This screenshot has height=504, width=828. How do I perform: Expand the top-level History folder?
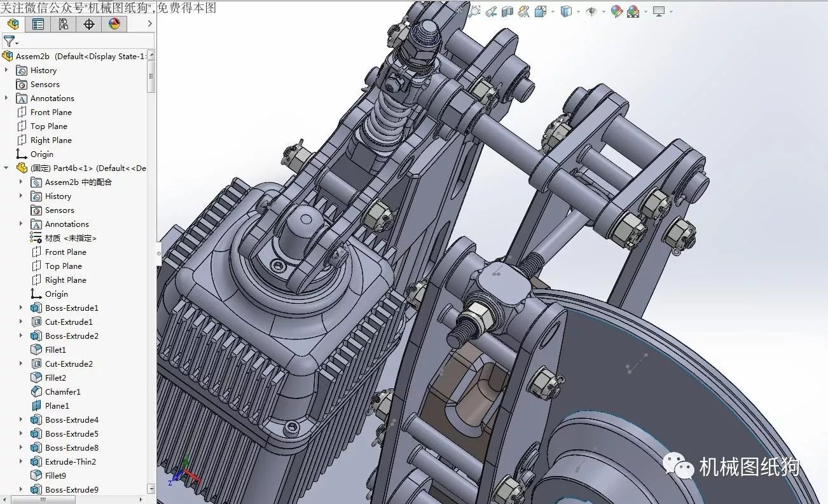(x=7, y=70)
